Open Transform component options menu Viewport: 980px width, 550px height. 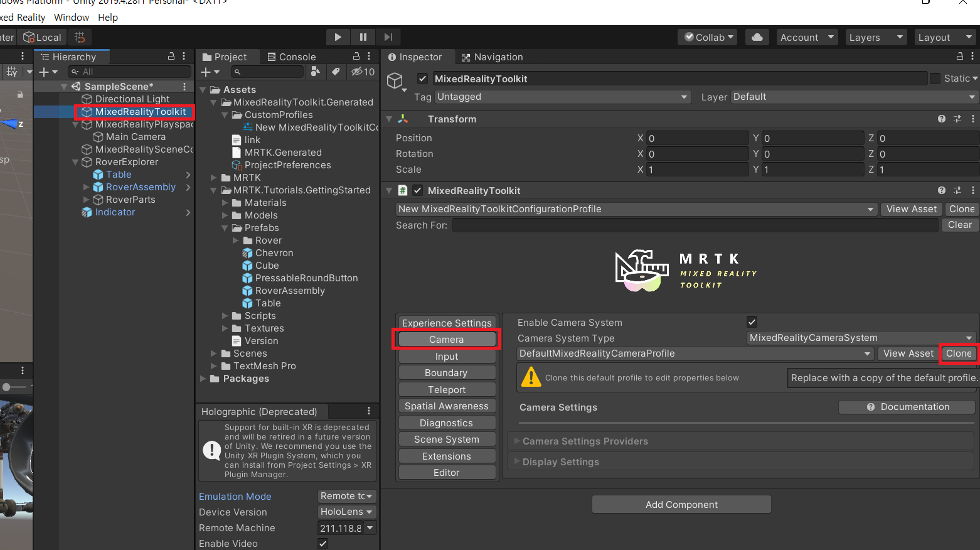click(x=972, y=119)
